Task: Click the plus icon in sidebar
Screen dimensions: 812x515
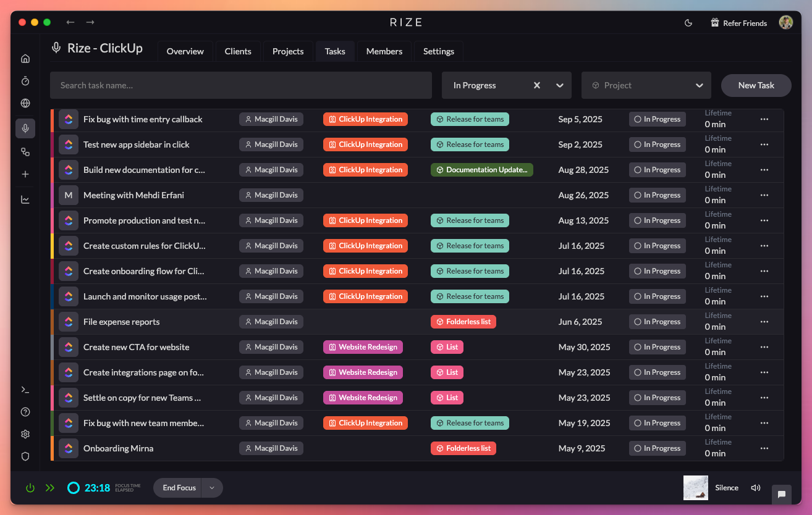Action: pos(25,174)
